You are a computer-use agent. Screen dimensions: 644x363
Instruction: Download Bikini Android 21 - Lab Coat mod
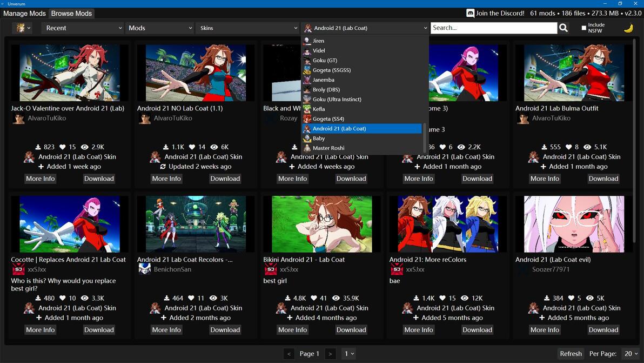(351, 329)
